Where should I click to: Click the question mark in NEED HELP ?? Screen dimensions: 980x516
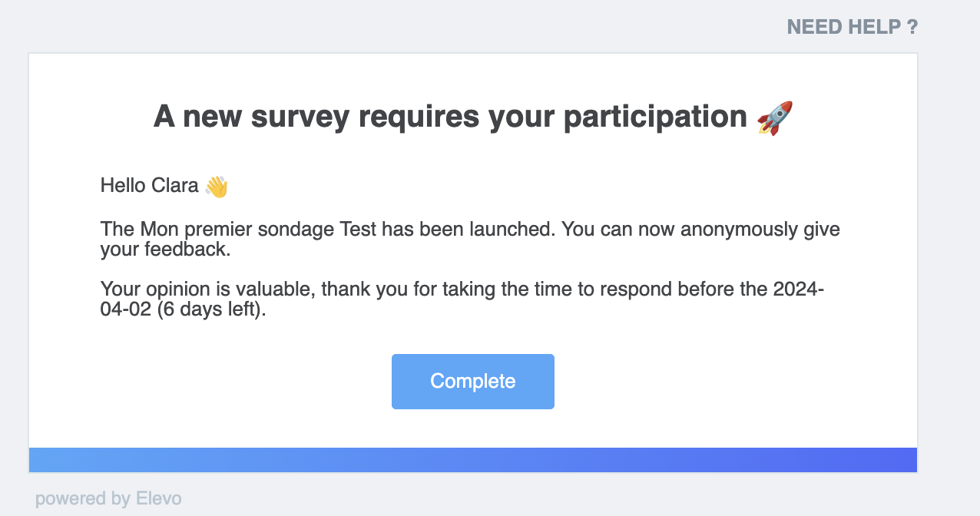[912, 27]
